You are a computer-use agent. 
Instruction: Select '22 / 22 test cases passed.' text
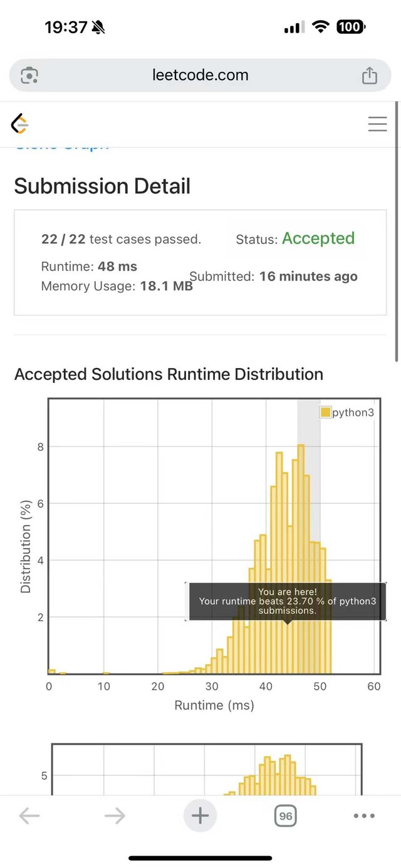(x=121, y=239)
